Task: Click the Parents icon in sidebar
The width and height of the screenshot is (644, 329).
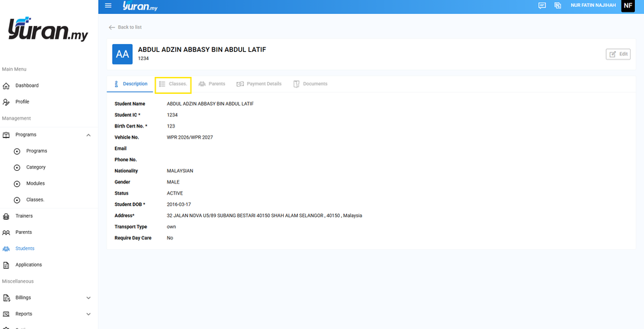Action: point(6,232)
